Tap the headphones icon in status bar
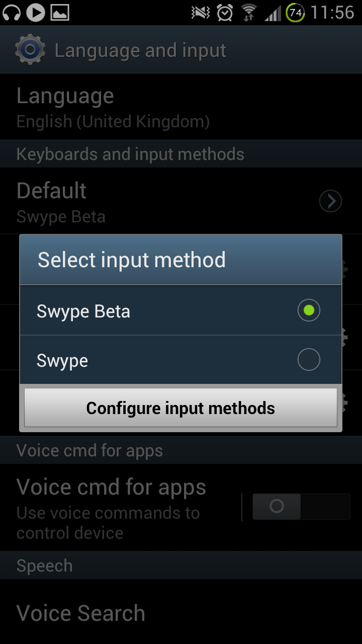 (11, 13)
